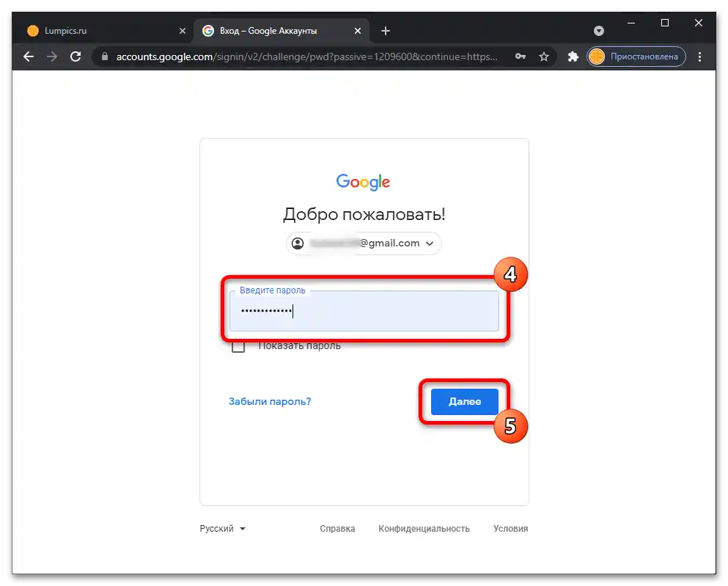Click the address bar URL
The width and height of the screenshot is (728, 586).
[306, 56]
